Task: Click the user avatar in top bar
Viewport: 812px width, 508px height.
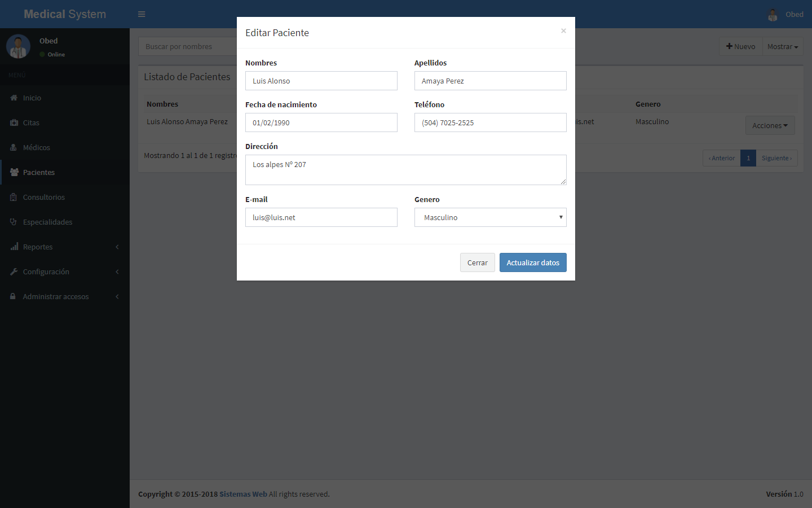Action: click(x=773, y=15)
